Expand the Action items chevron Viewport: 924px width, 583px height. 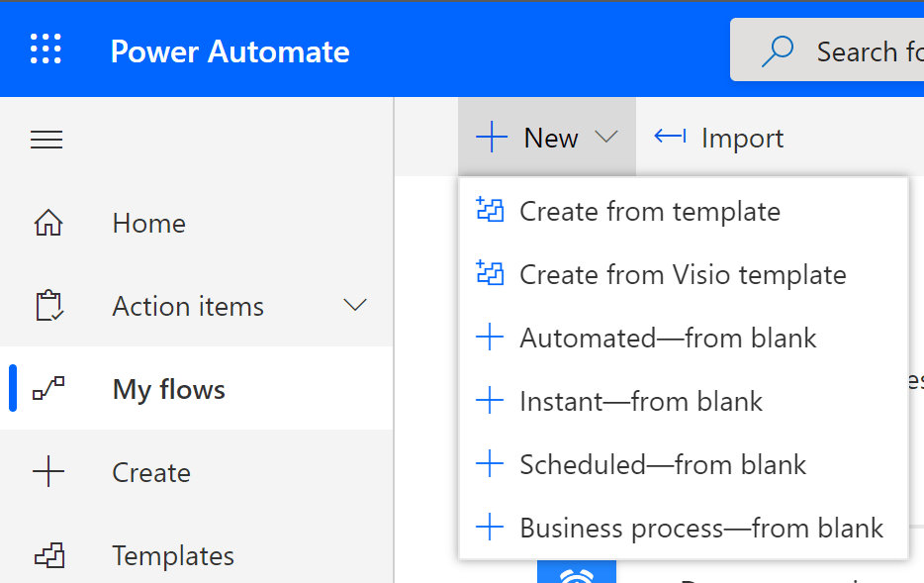355,305
